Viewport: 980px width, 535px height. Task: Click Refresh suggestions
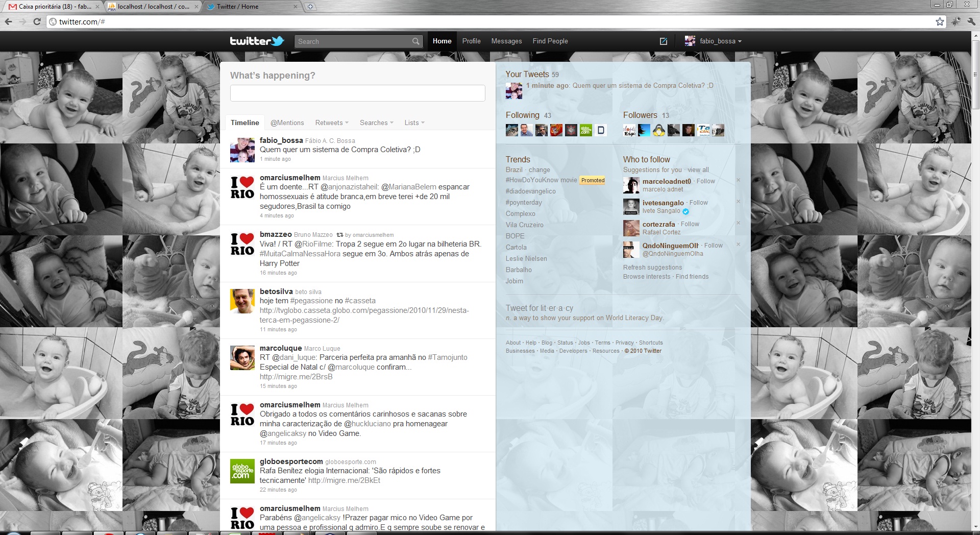(652, 267)
